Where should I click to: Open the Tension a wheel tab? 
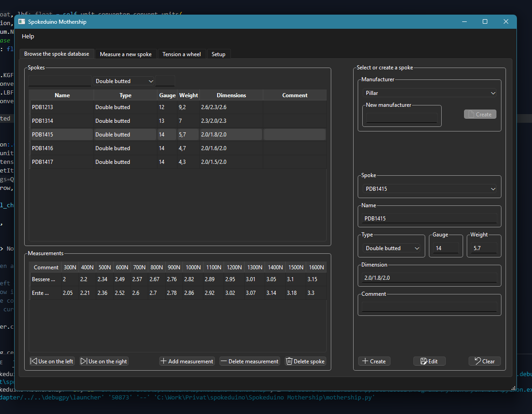point(182,54)
